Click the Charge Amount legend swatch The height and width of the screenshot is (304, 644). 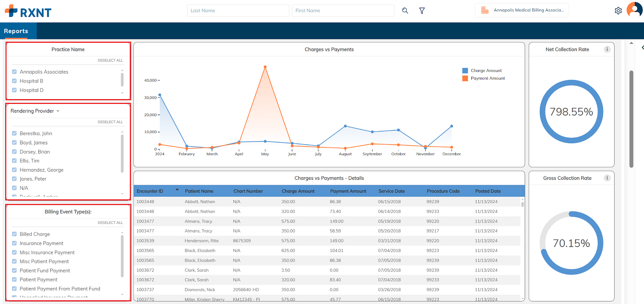click(x=465, y=71)
